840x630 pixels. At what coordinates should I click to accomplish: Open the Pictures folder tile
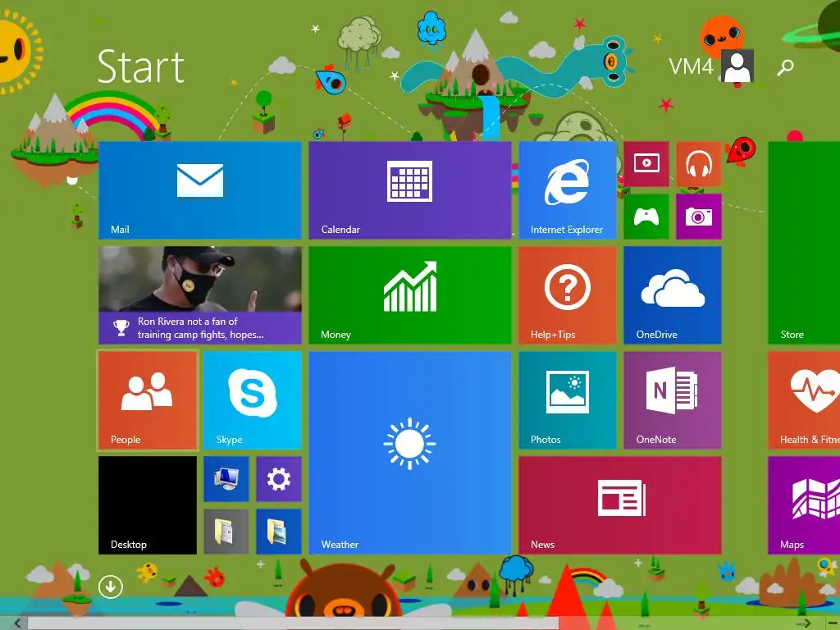coord(279,532)
